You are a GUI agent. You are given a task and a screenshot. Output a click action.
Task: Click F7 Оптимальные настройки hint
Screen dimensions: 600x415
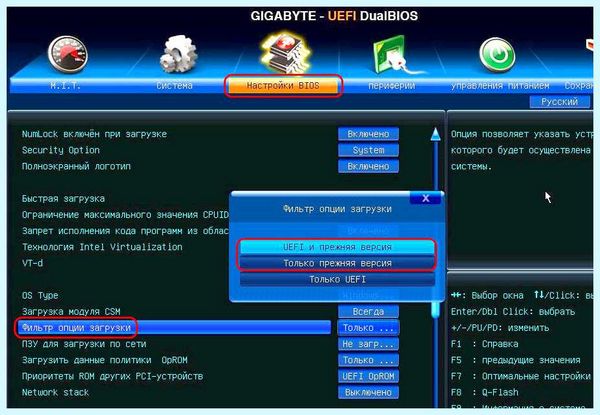point(521,376)
